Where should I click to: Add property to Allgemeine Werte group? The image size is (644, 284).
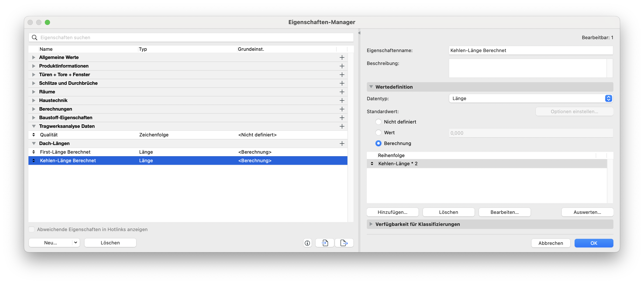pyautogui.click(x=342, y=57)
